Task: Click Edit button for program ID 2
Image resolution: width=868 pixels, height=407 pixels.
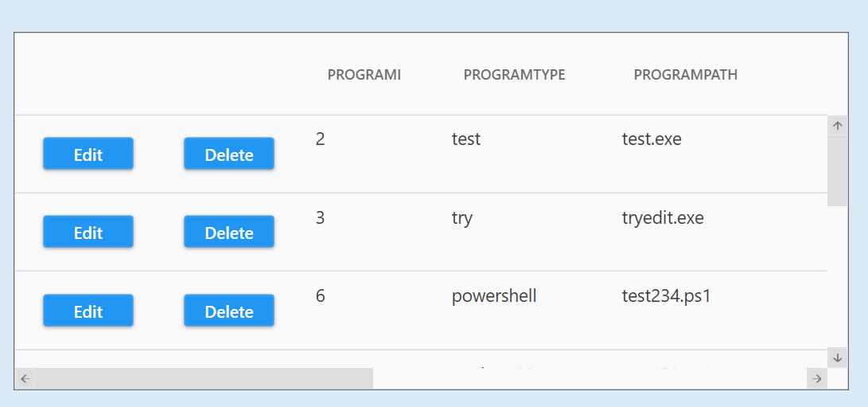Action: 88,154
